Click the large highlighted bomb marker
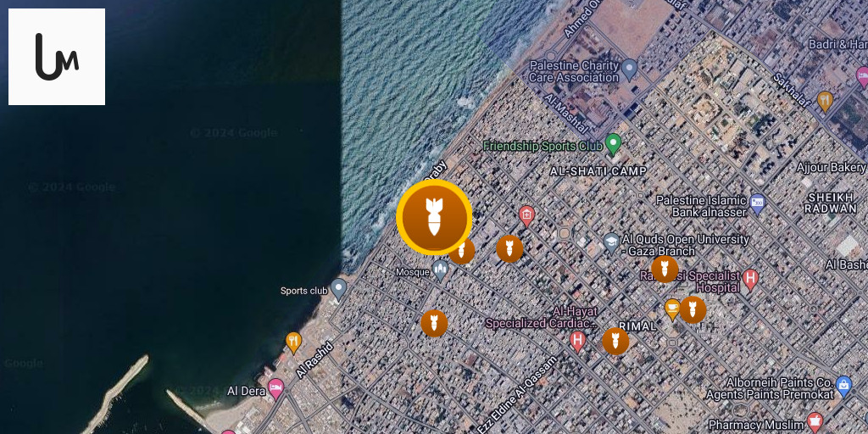Image resolution: width=868 pixels, height=434 pixels. pos(434,218)
